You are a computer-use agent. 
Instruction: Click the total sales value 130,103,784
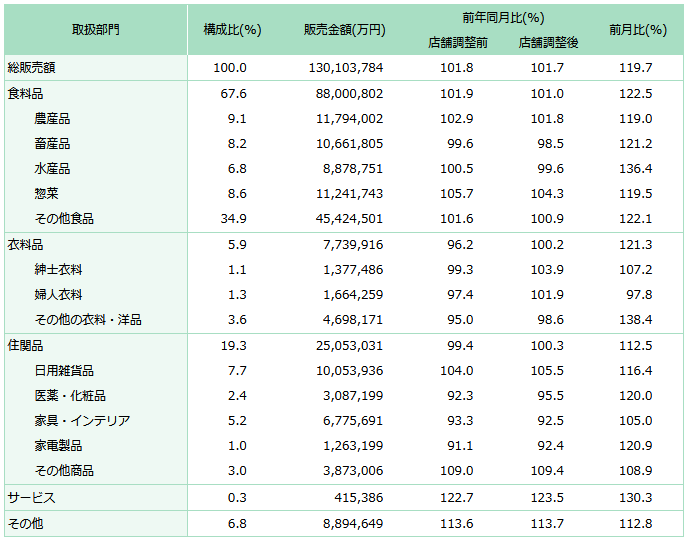pyautogui.click(x=343, y=68)
